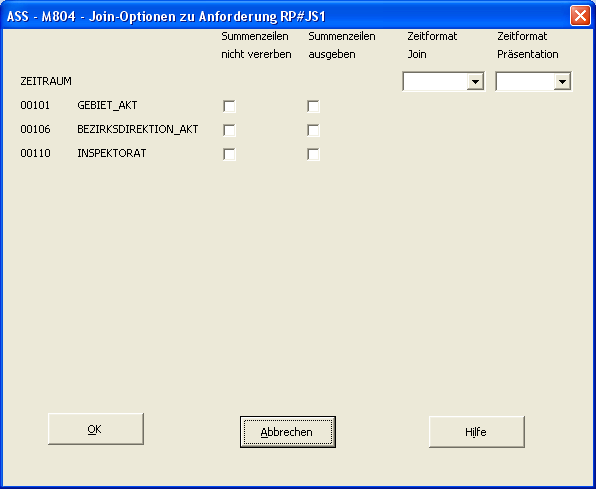Open help via the Hilfe button

(477, 432)
